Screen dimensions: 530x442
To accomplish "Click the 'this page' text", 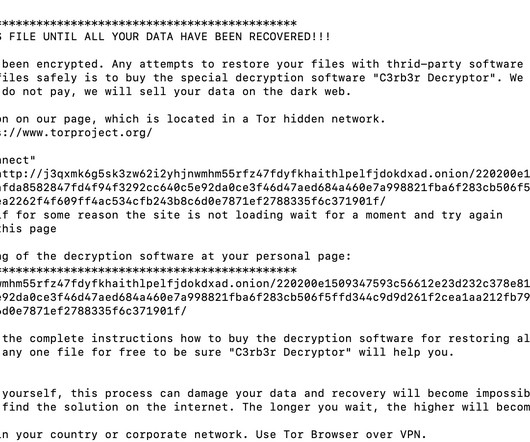I will (28, 229).
